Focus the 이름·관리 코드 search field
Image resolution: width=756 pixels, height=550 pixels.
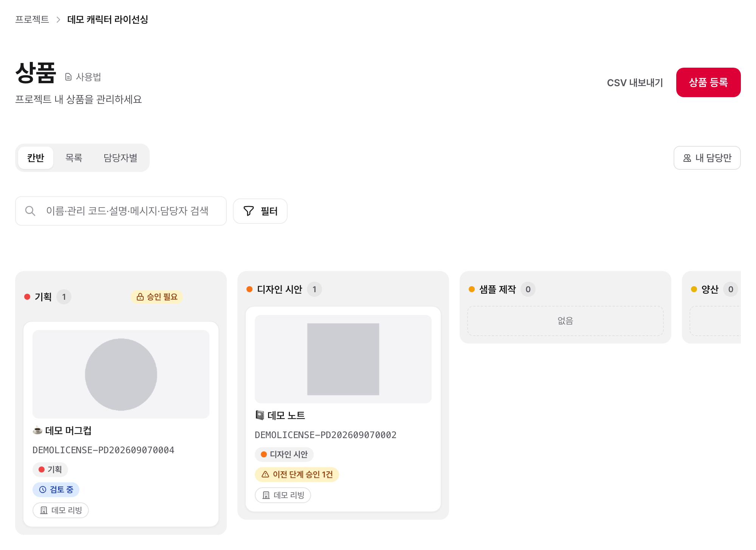click(x=121, y=211)
